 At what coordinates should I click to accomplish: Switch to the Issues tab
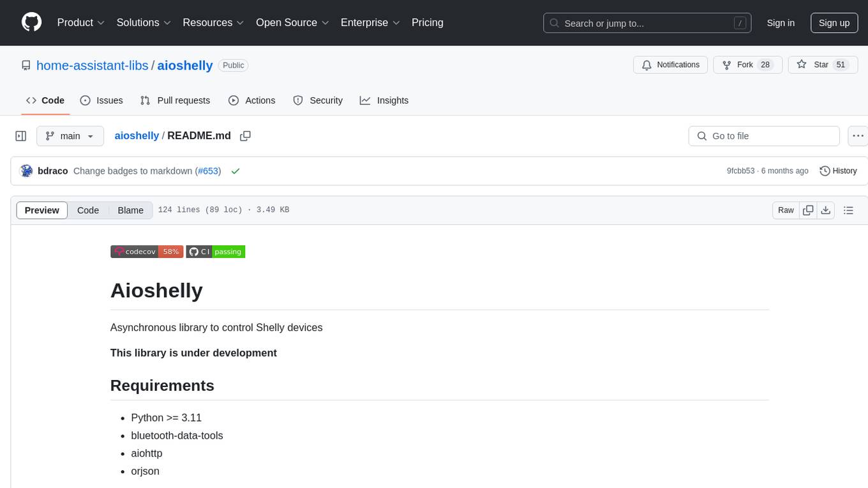click(x=101, y=100)
